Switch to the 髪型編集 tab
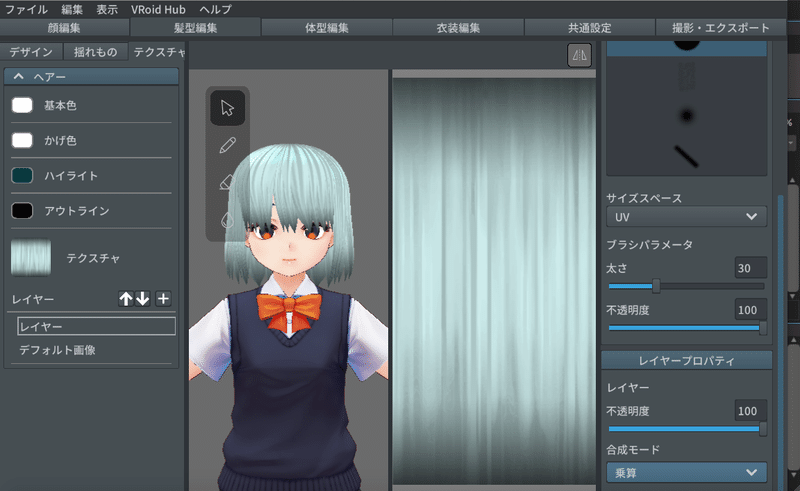The height and width of the screenshot is (491, 800). pyautogui.click(x=195, y=28)
